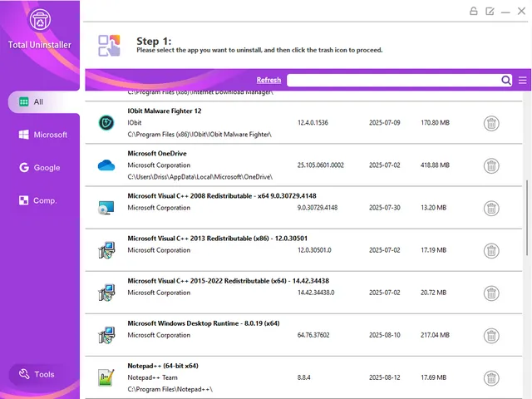Click version 25.105.0601.0002
This screenshot has height=399, width=532.
(x=321, y=165)
